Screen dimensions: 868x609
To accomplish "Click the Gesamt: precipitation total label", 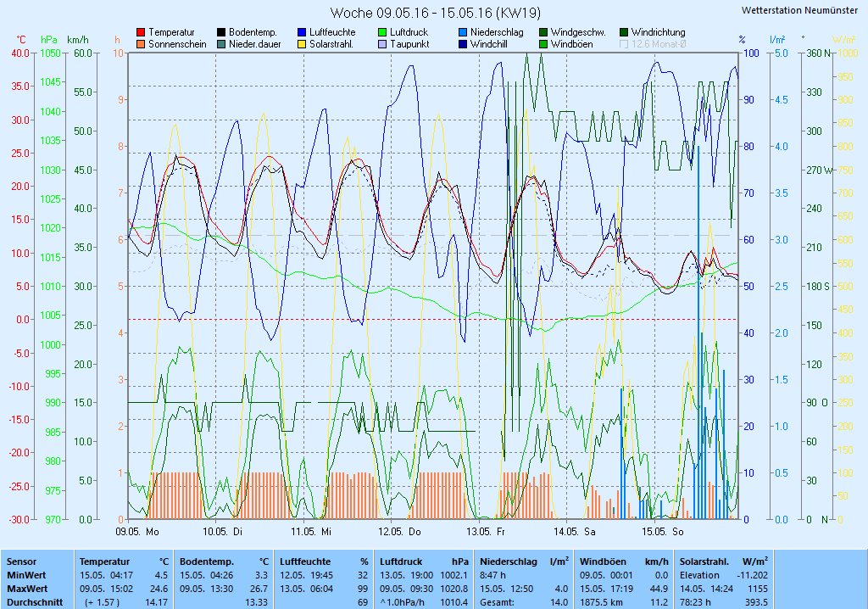I will pos(497,602).
